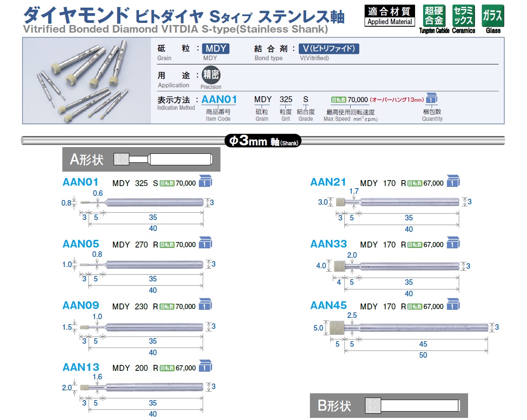This screenshot has height=420, width=527.
Task: Click the tool shape diagram in A形状 header
Action: tap(163, 159)
